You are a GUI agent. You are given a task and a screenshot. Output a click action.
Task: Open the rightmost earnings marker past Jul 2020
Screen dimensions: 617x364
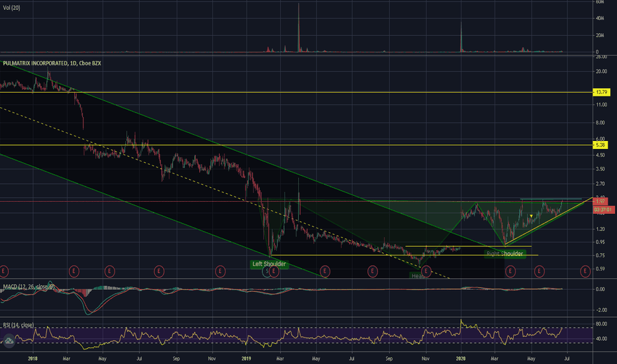585,271
